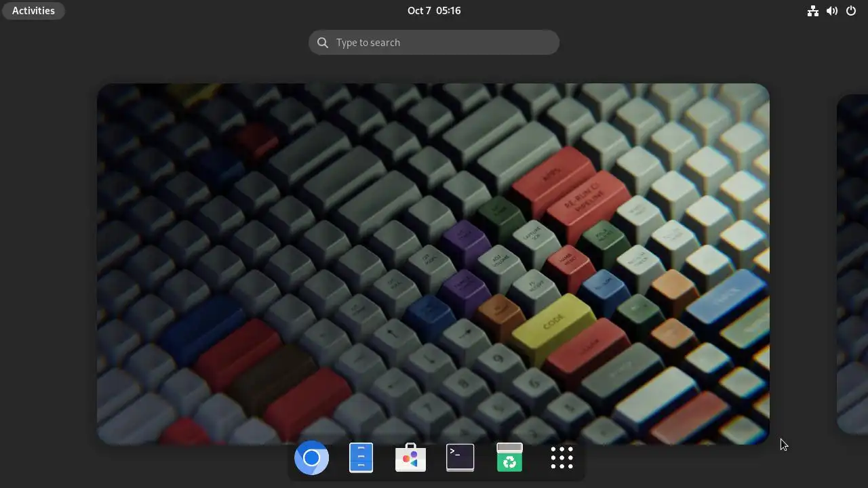
Task: Open the Chromium browser from the dash
Action: [x=311, y=458]
